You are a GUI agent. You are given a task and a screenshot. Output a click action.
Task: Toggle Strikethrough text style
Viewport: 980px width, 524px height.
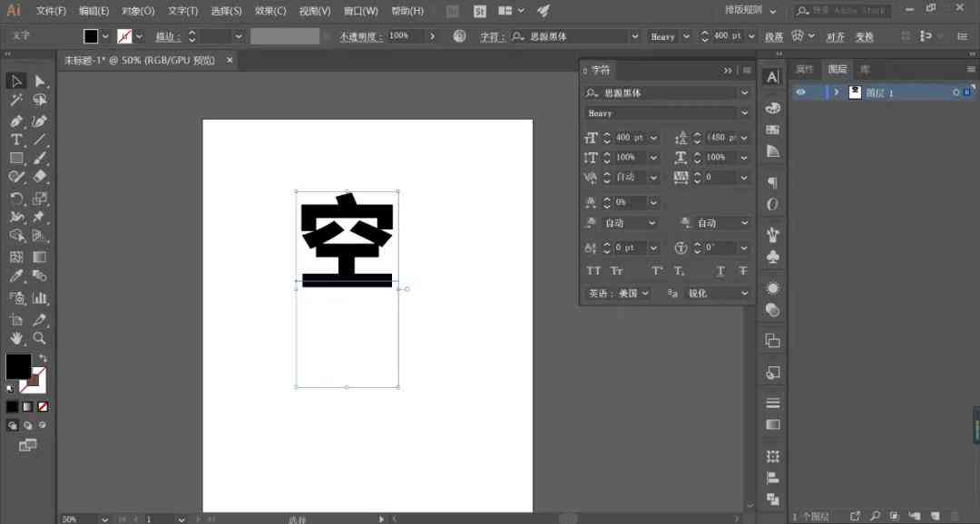(743, 270)
